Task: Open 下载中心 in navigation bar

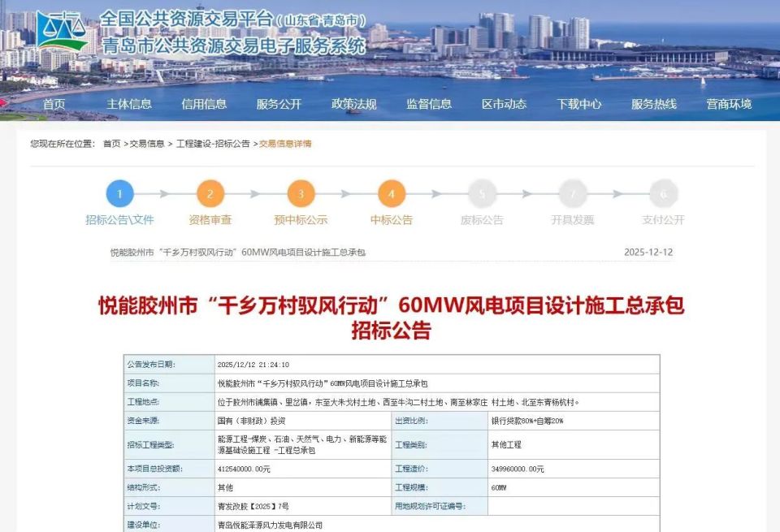Action: coord(579,104)
